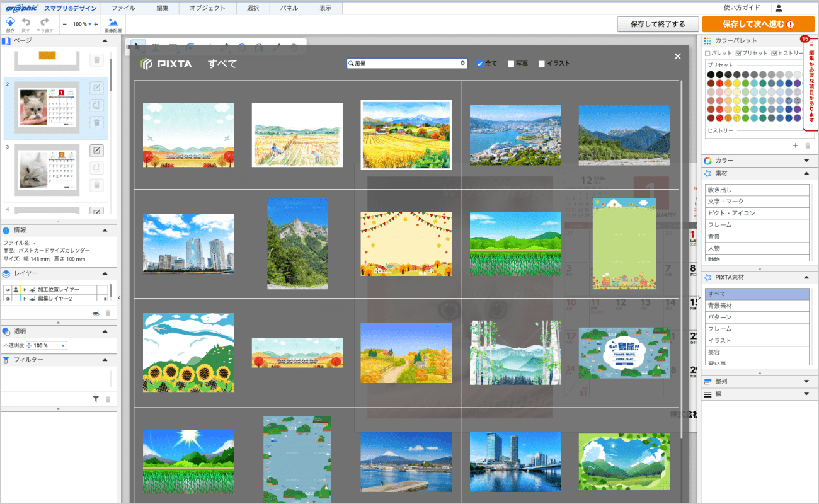819x504 pixels.
Task: Toggle the パレット checkbox
Action: 707,54
